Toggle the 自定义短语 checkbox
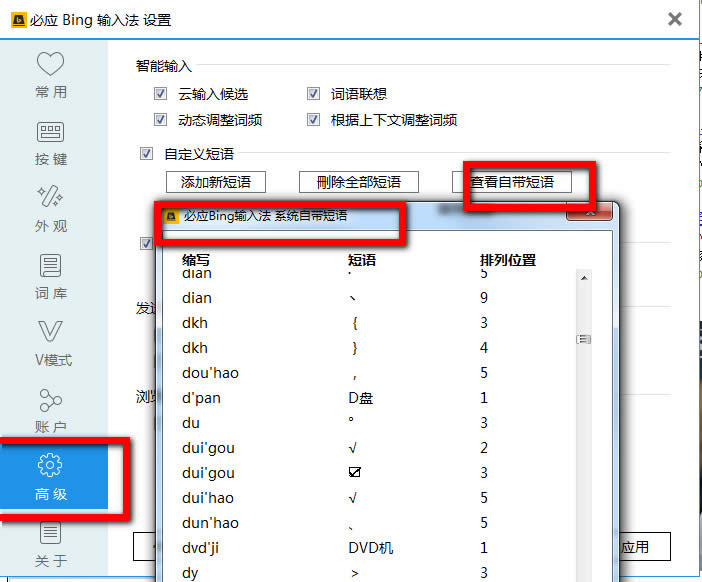 pos(146,154)
